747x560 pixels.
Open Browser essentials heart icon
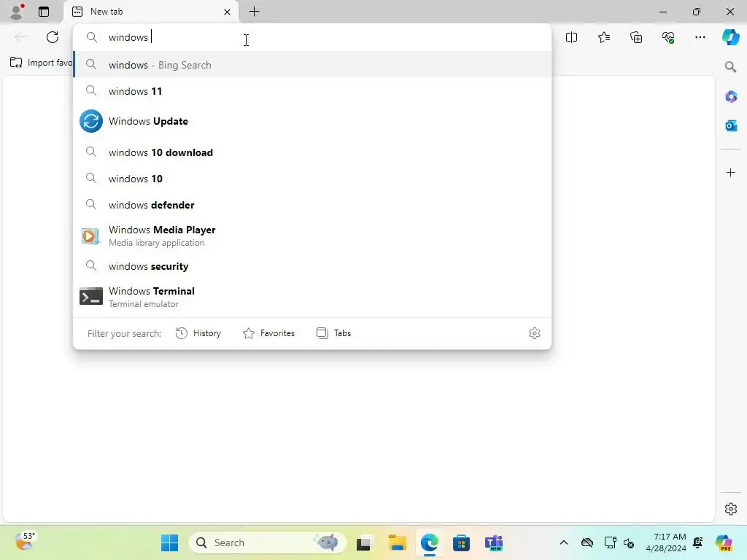coord(668,37)
